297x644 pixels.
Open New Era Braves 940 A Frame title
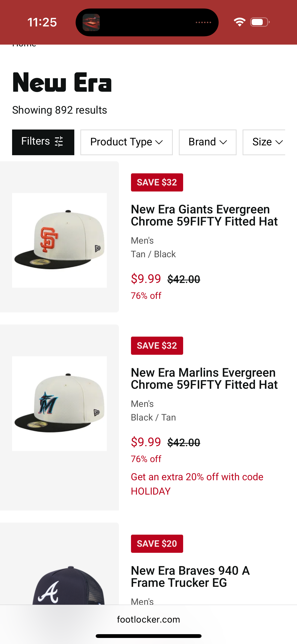(190, 576)
